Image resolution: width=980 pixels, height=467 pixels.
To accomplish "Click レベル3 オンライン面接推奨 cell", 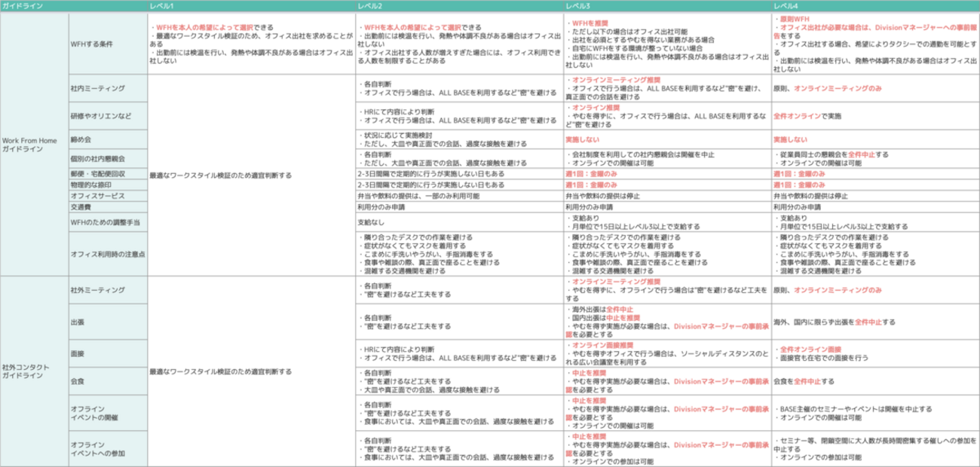I will coord(667,353).
